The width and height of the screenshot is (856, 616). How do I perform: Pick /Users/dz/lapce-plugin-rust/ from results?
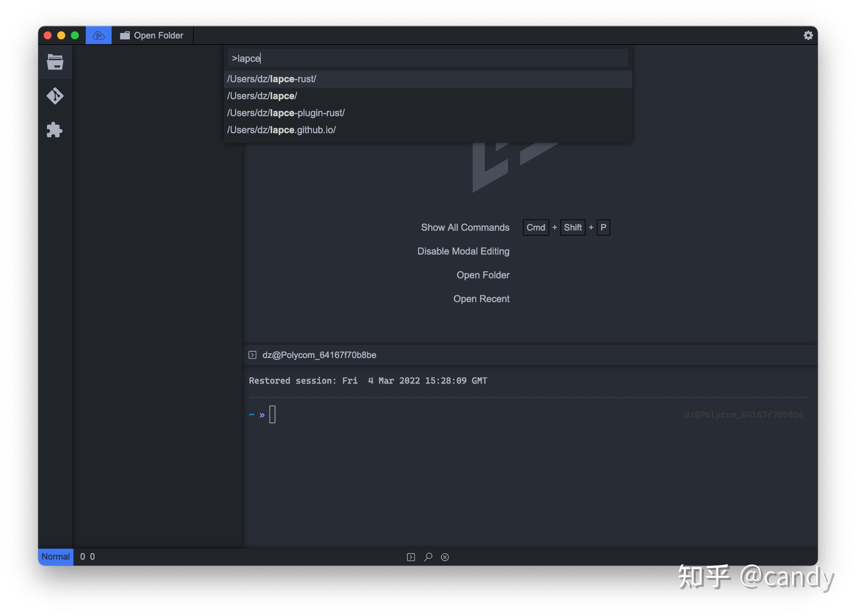tap(286, 113)
